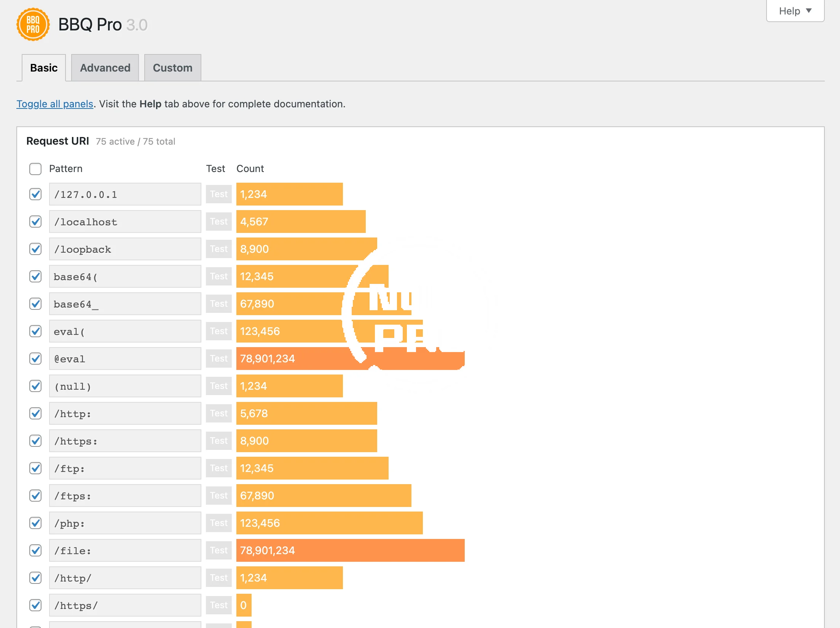The image size is (840, 628).
Task: Click the 4,567 count bar for /localhost
Action: (x=301, y=222)
